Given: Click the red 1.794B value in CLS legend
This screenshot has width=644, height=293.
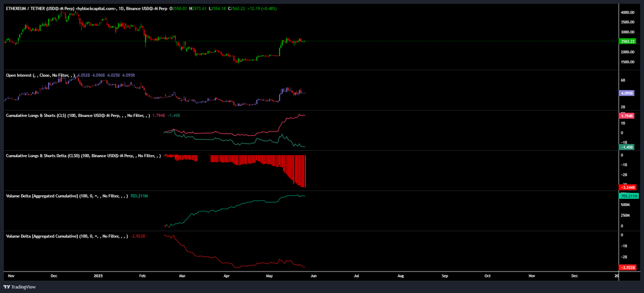Looking at the screenshot, I should [x=159, y=115].
